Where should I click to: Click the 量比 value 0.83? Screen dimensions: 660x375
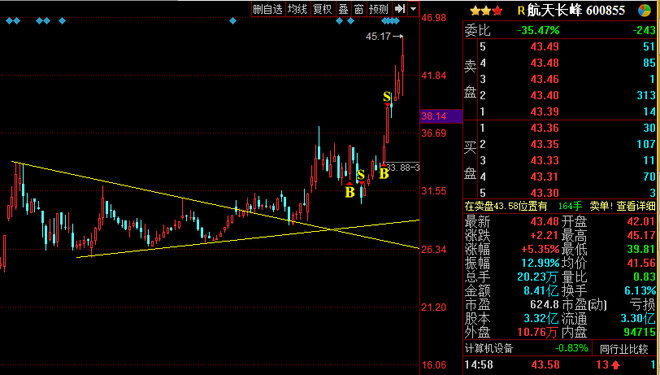644,277
